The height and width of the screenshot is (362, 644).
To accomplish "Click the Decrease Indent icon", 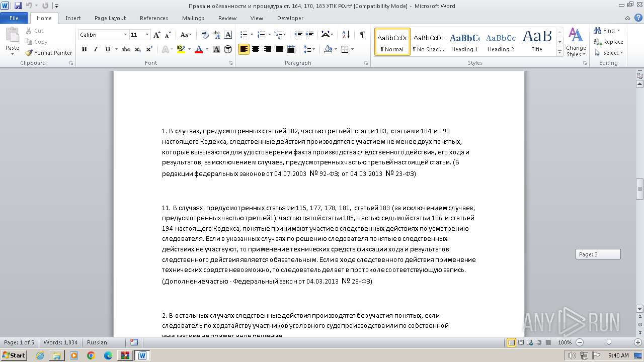I will pos(298,35).
